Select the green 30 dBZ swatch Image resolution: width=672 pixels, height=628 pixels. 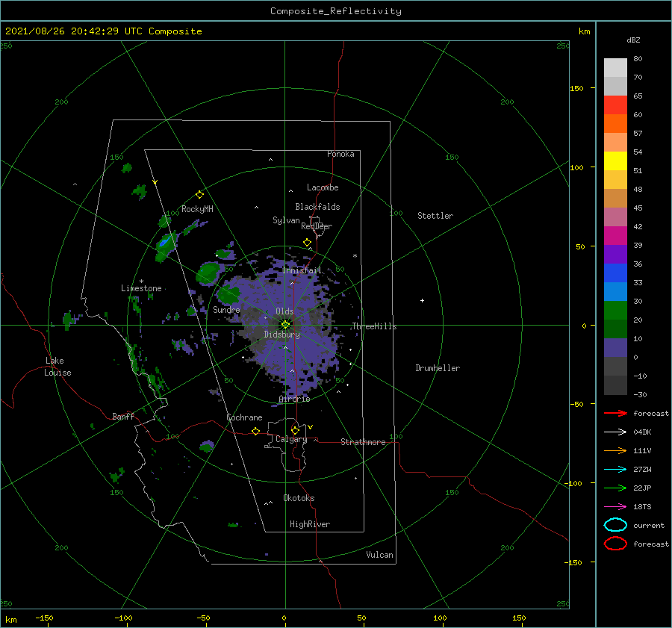(x=615, y=310)
